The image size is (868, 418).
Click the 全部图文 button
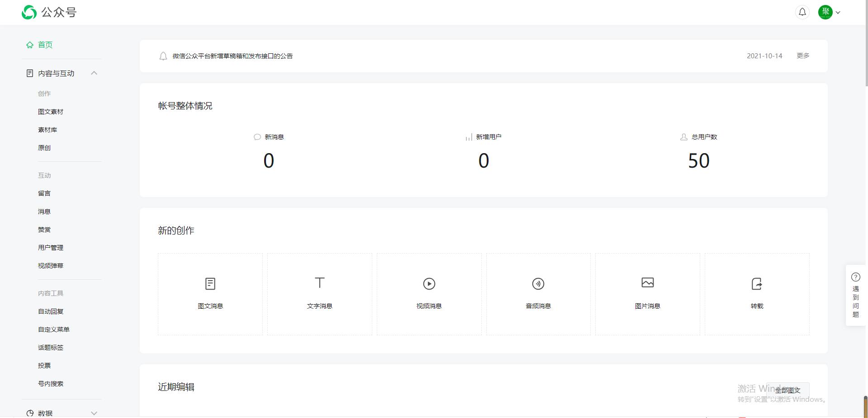pos(787,390)
